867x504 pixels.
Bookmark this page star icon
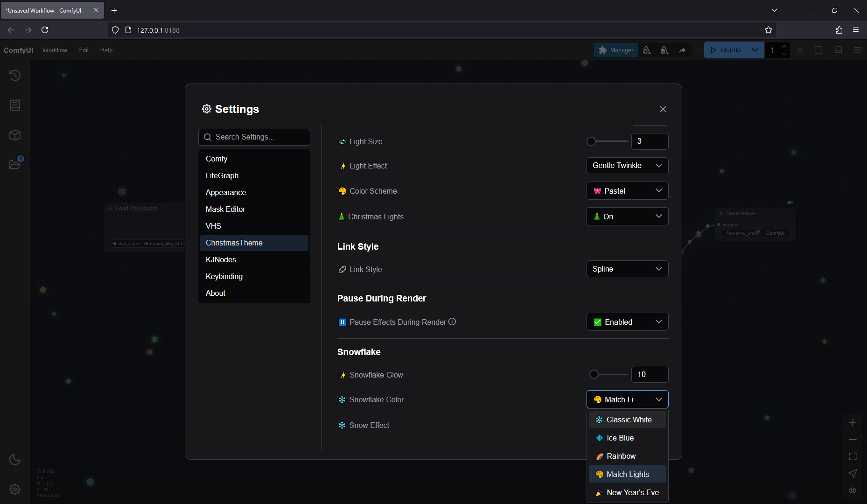coord(769,30)
